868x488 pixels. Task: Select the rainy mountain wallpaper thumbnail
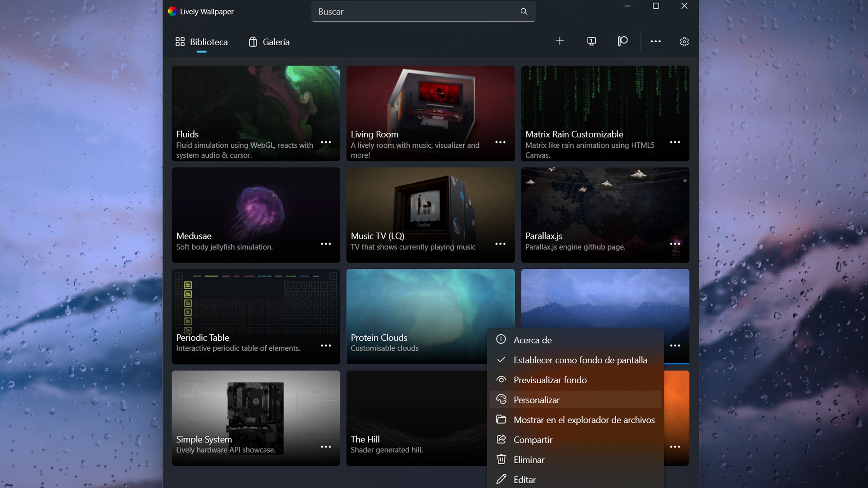pyautogui.click(x=605, y=299)
